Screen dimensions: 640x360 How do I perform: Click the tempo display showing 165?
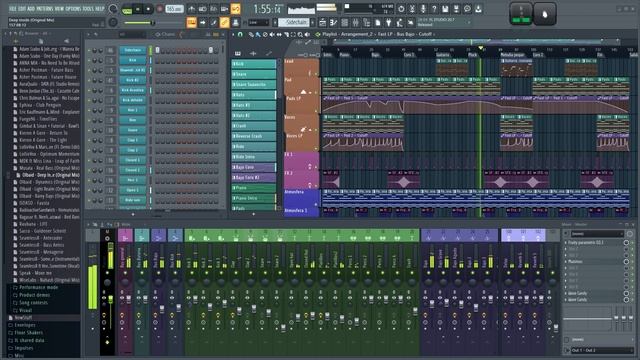click(x=174, y=9)
